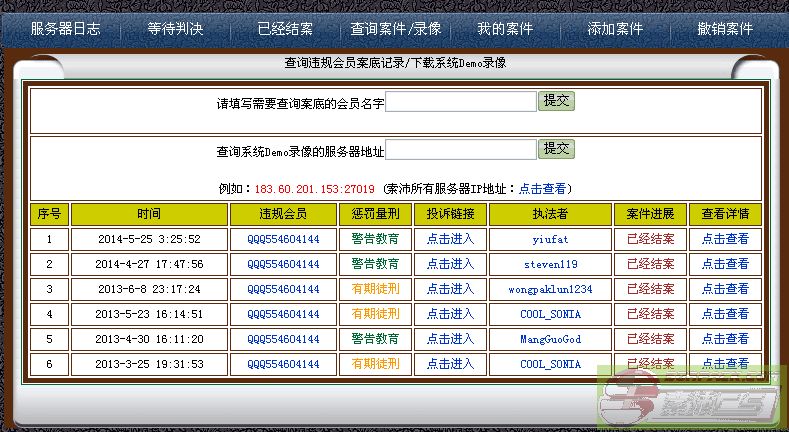Focus the Demo server address input field
The width and height of the screenshot is (789, 432).
pyautogui.click(x=461, y=151)
